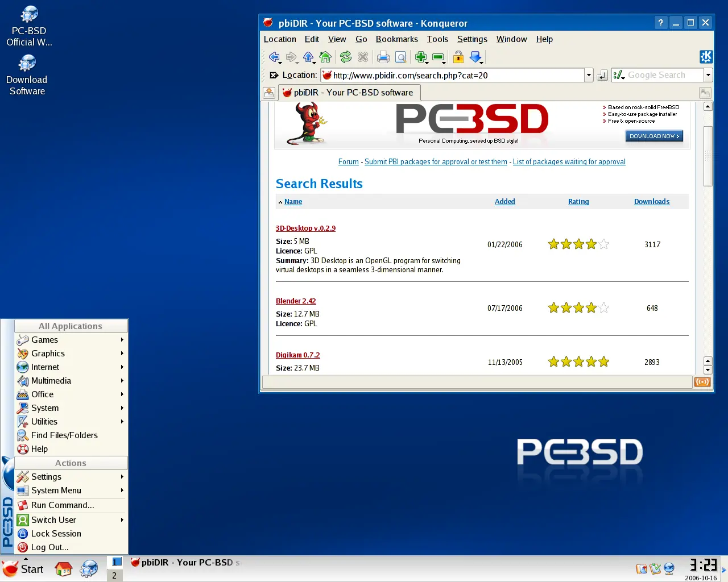
Task: Switch to virtual desktop 2 in pager
Action: tap(114, 575)
